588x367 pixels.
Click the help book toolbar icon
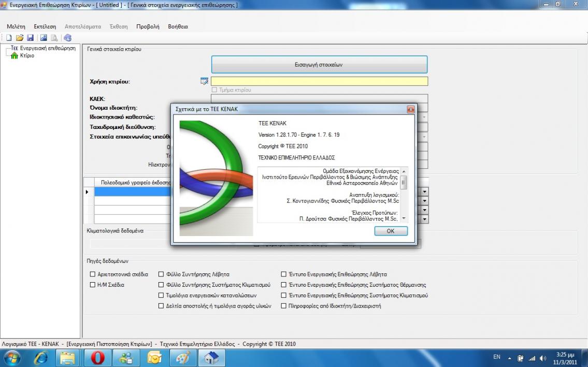click(67, 37)
